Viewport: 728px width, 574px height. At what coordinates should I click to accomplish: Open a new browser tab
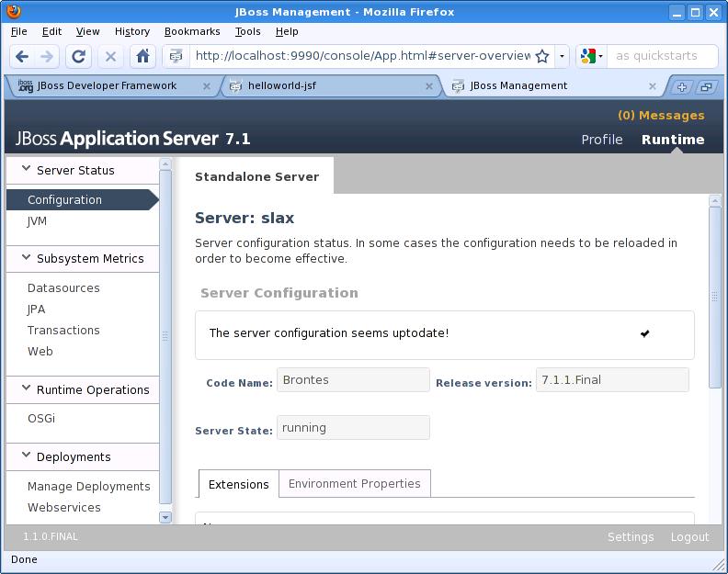[x=681, y=86]
